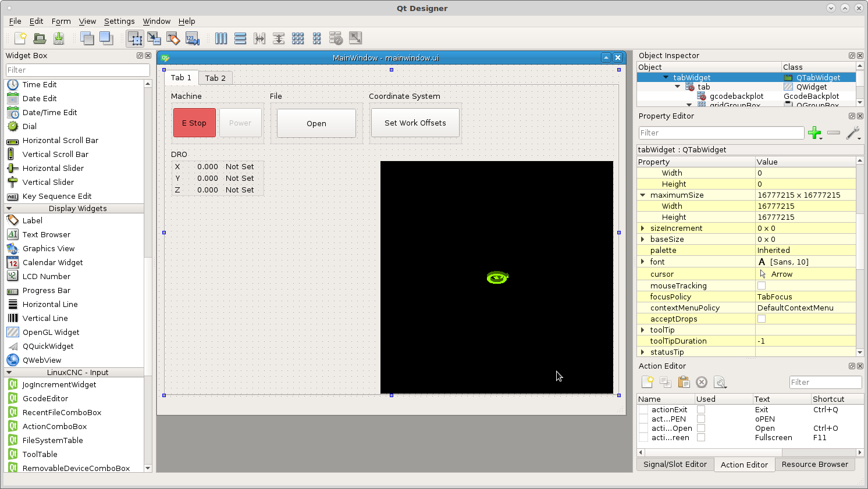Click the Save Form toolbar icon
Image resolution: width=868 pixels, height=489 pixels.
59,38
